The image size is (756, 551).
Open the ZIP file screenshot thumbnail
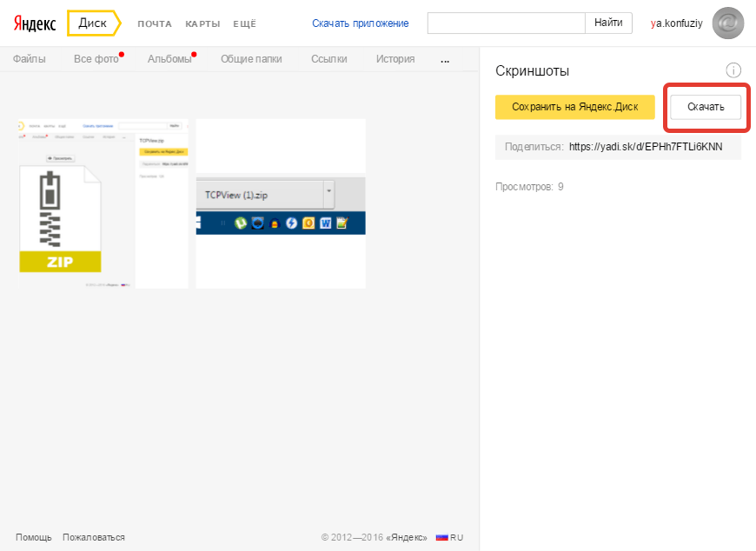pos(103,203)
